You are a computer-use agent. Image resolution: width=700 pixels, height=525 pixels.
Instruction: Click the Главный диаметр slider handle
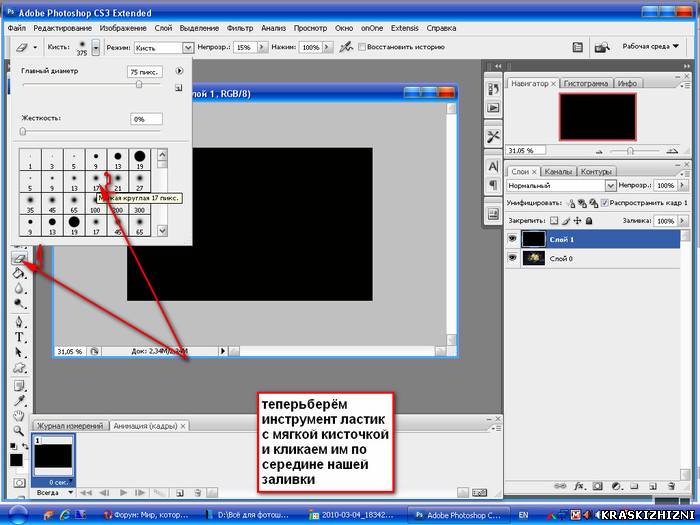[x=139, y=84]
